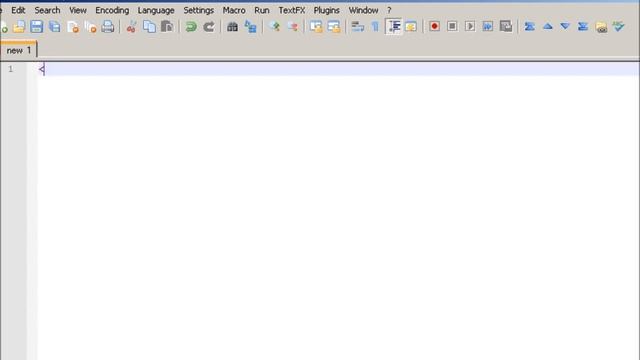
Task: Click the green Undo arrow
Action: click(191, 27)
